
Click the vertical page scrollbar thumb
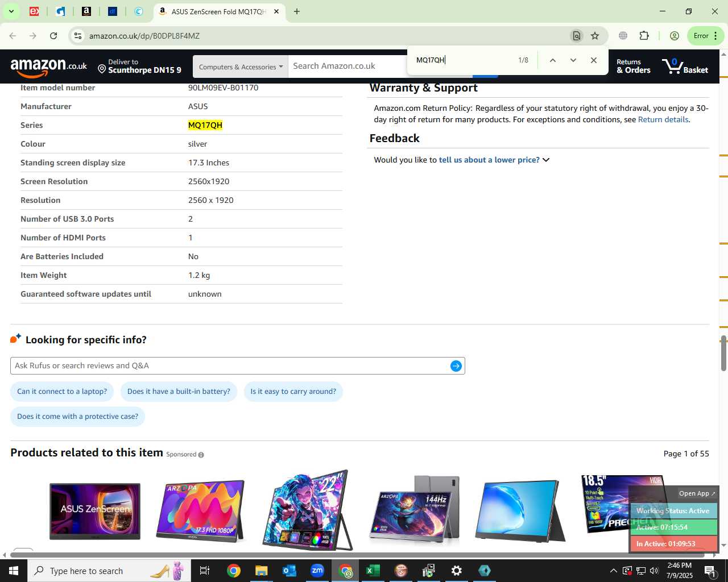723,354
